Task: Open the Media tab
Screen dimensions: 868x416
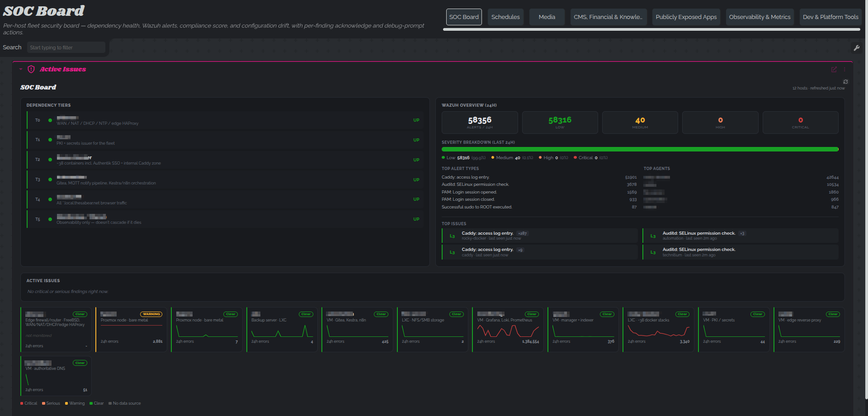Action: (x=547, y=17)
